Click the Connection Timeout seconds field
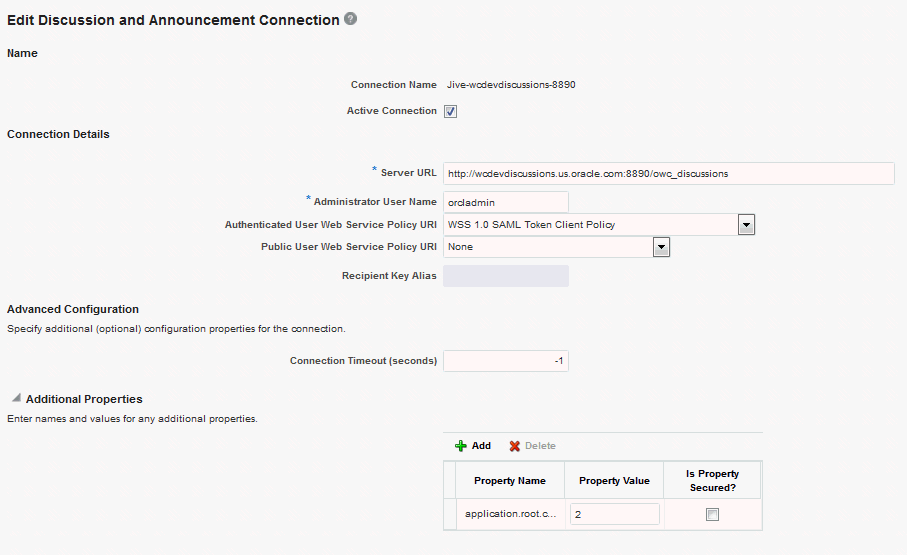The width and height of the screenshot is (907, 555). [505, 360]
